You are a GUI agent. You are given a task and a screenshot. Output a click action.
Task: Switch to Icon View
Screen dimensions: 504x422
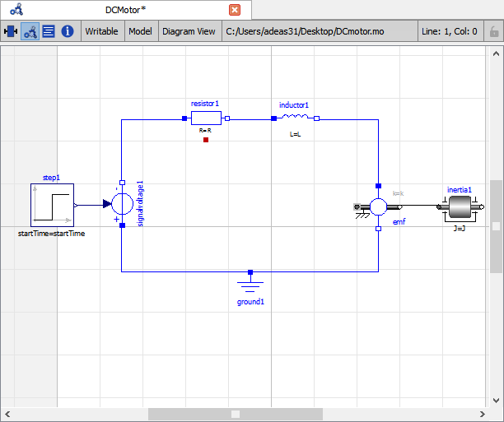pos(11,31)
